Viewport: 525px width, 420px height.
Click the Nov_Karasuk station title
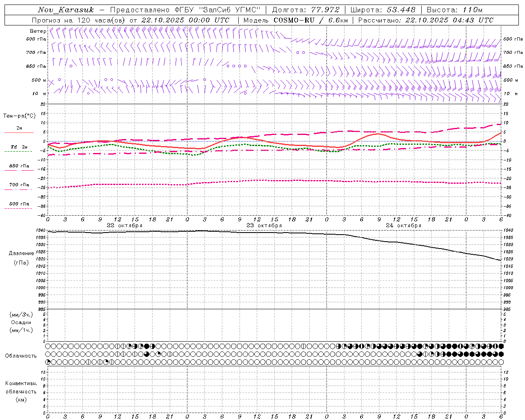tap(66, 10)
